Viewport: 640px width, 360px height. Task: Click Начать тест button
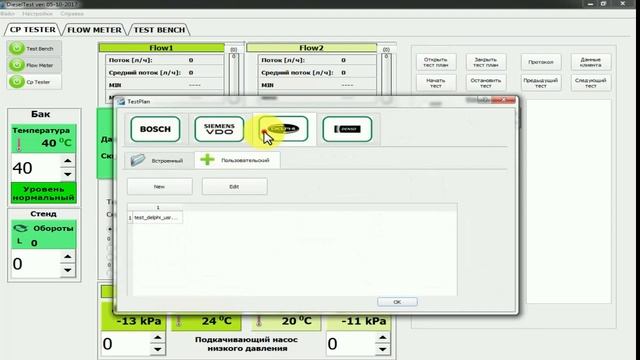tap(436, 83)
